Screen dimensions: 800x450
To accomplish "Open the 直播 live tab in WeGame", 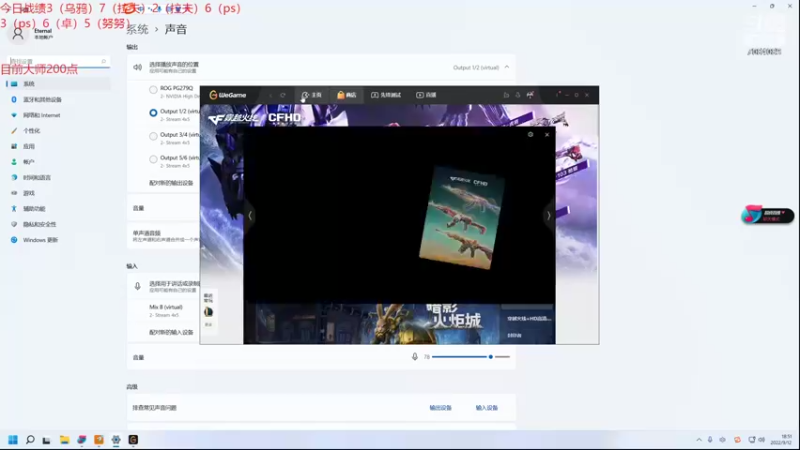I will pos(426,95).
